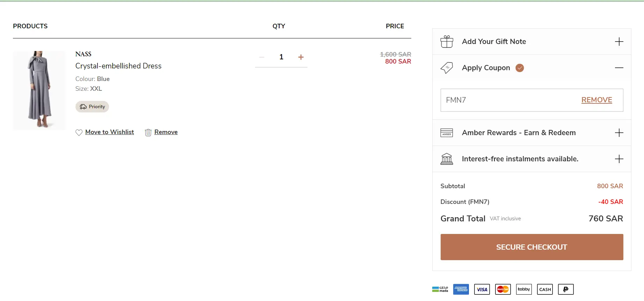Viewport: 644px width, 301px height.
Task: Click the Amber card icon
Action: (447, 133)
